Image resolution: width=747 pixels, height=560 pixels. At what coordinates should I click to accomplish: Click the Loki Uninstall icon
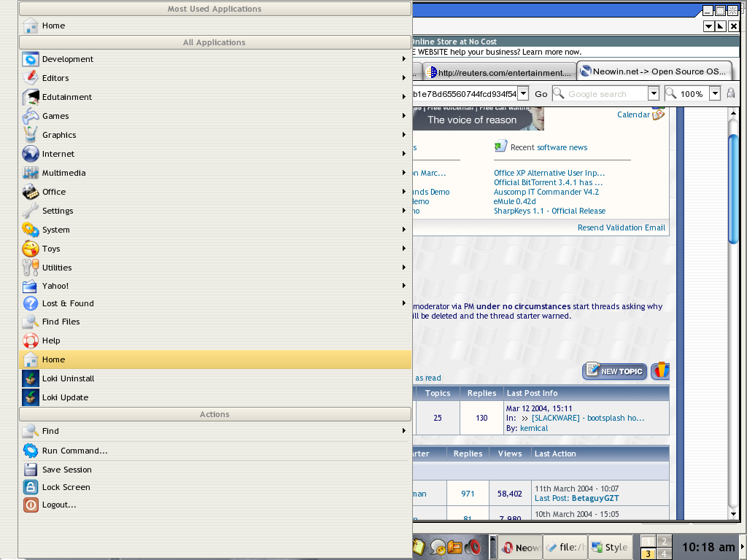coord(31,378)
